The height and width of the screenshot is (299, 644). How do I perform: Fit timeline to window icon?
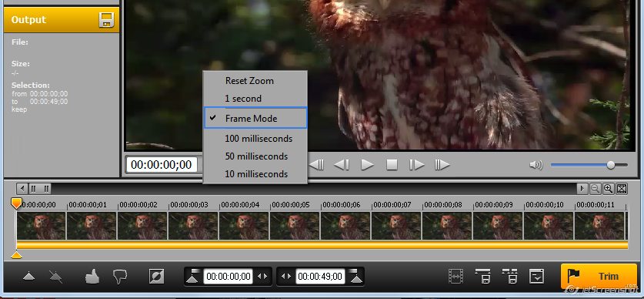point(622,189)
